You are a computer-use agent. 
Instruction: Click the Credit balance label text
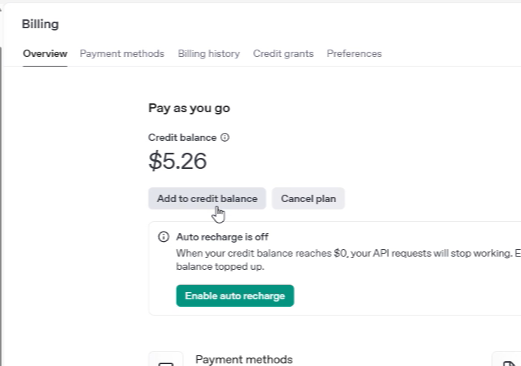point(182,138)
